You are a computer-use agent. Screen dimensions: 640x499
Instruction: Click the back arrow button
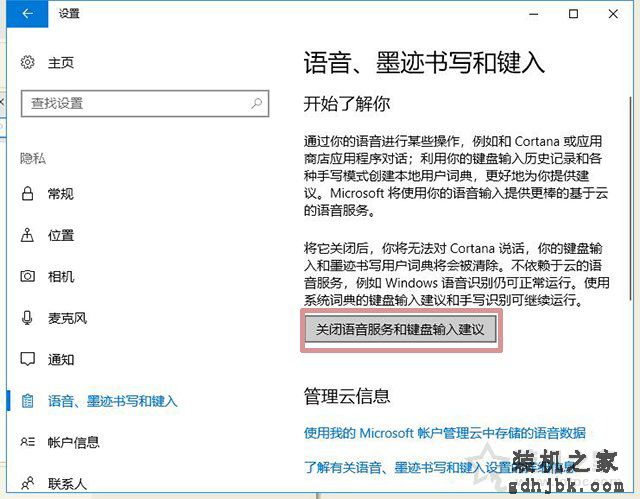pyautogui.click(x=27, y=14)
